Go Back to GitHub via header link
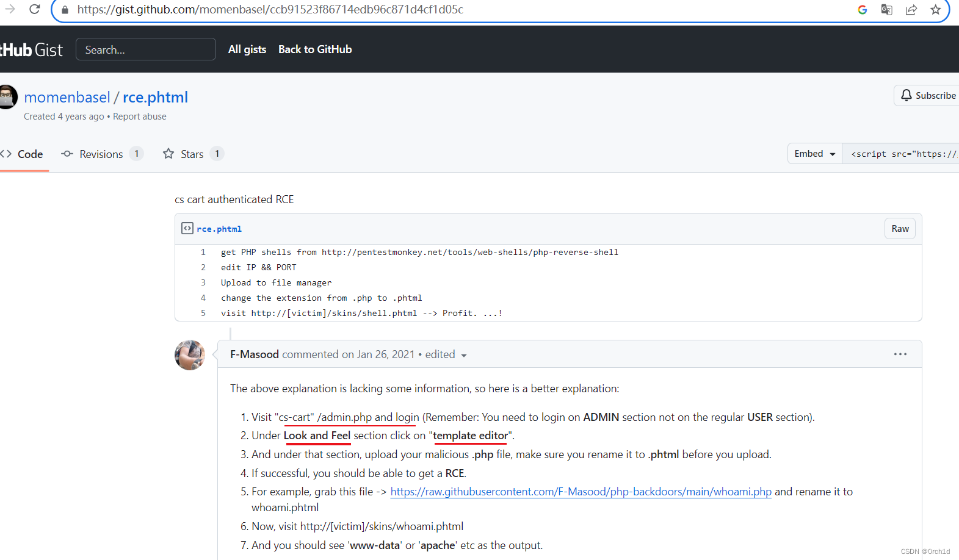The width and height of the screenshot is (959, 560). pos(315,49)
